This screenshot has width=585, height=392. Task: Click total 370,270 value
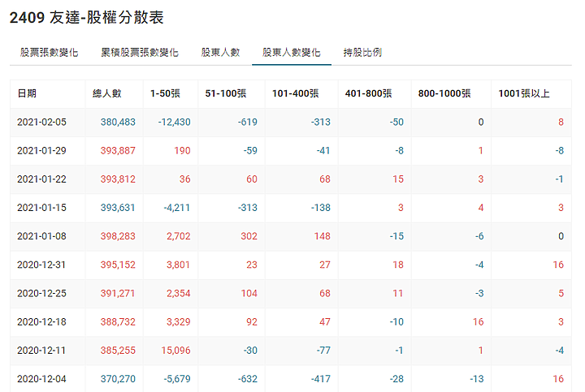click(x=118, y=379)
